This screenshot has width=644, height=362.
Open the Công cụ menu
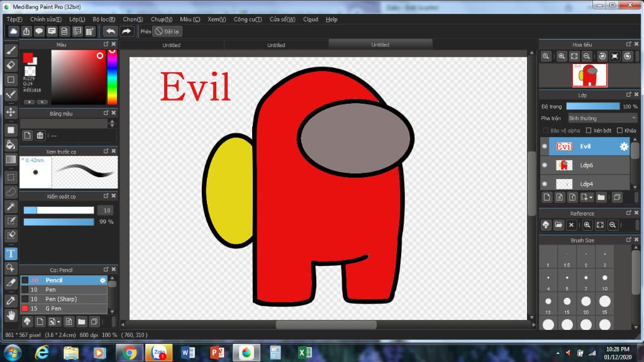pos(248,19)
